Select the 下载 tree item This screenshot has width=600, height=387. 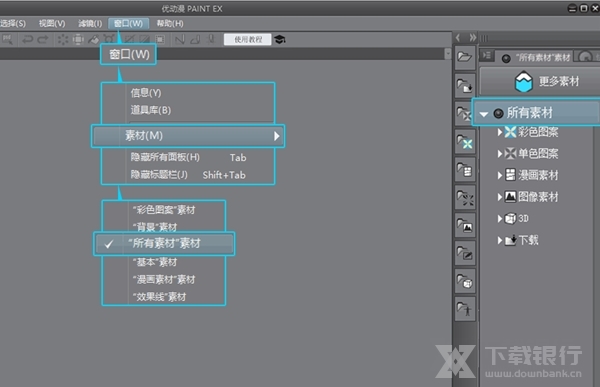click(522, 240)
